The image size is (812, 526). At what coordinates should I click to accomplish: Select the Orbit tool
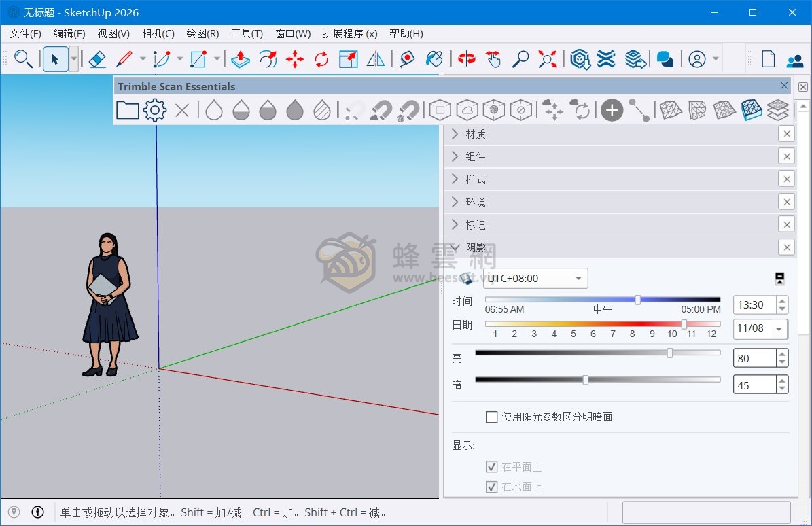(x=467, y=59)
